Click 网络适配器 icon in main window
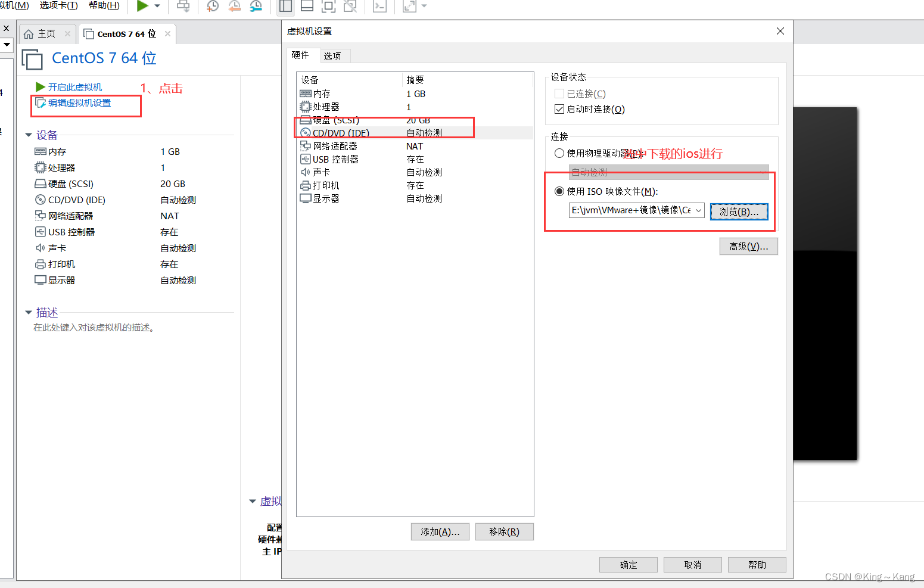924x588 pixels. 41,216
